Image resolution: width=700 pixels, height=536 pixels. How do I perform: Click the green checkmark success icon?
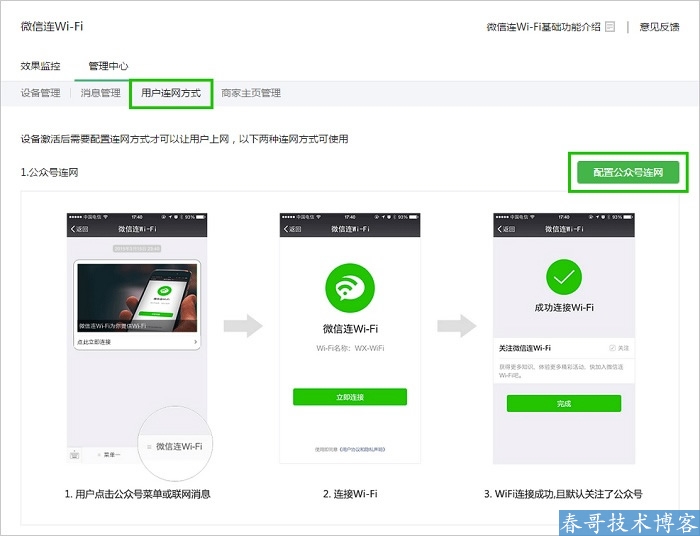click(x=564, y=277)
